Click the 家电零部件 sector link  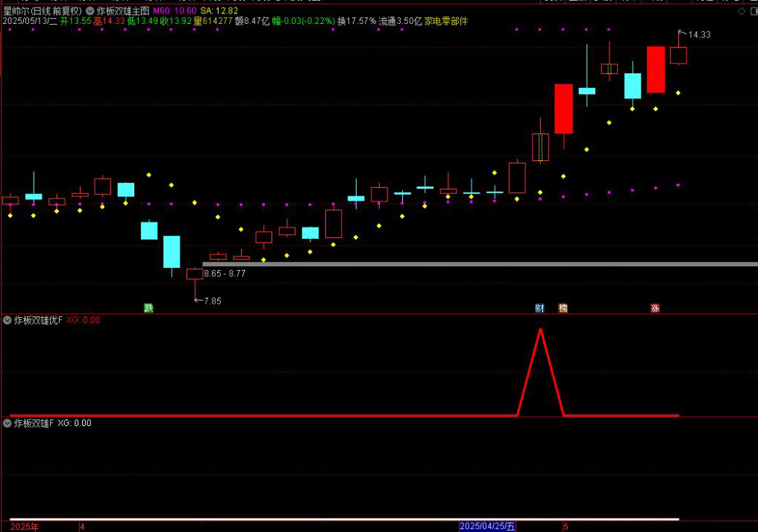click(x=446, y=22)
